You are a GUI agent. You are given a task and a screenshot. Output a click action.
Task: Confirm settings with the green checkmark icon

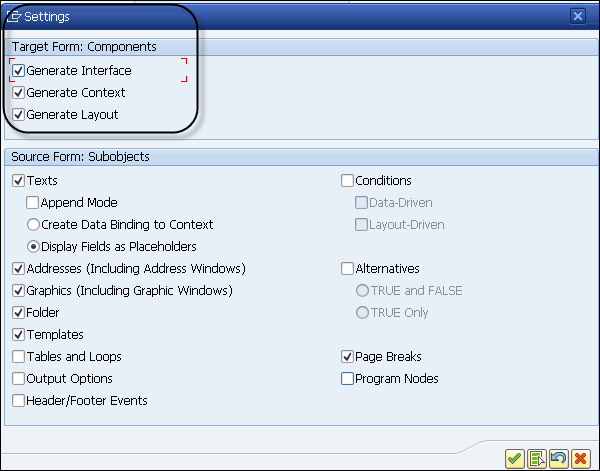[x=514, y=458]
